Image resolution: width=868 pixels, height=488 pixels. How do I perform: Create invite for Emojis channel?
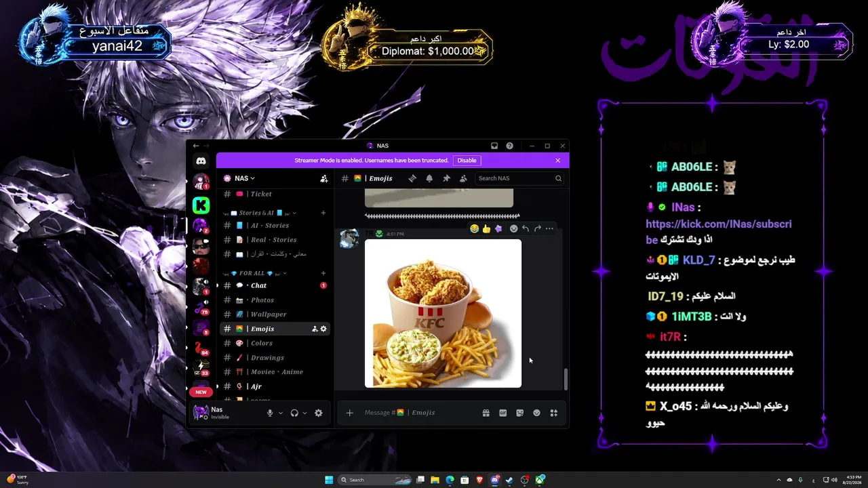(315, 329)
